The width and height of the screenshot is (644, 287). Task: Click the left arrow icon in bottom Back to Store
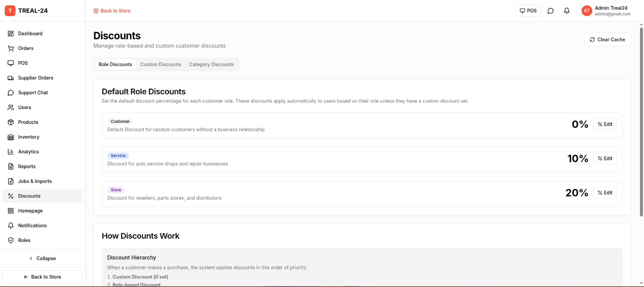[x=26, y=277]
